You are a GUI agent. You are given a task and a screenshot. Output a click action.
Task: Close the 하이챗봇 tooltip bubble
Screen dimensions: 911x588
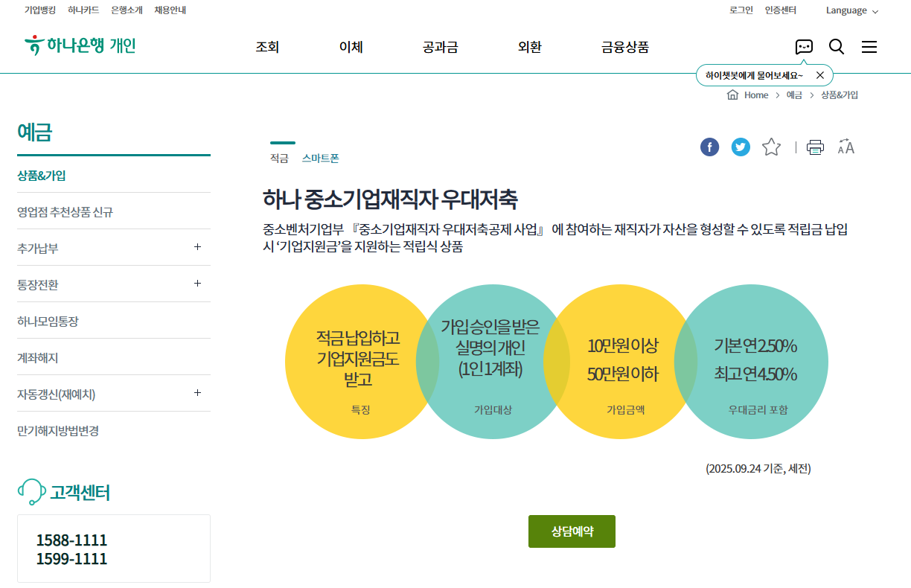point(819,74)
